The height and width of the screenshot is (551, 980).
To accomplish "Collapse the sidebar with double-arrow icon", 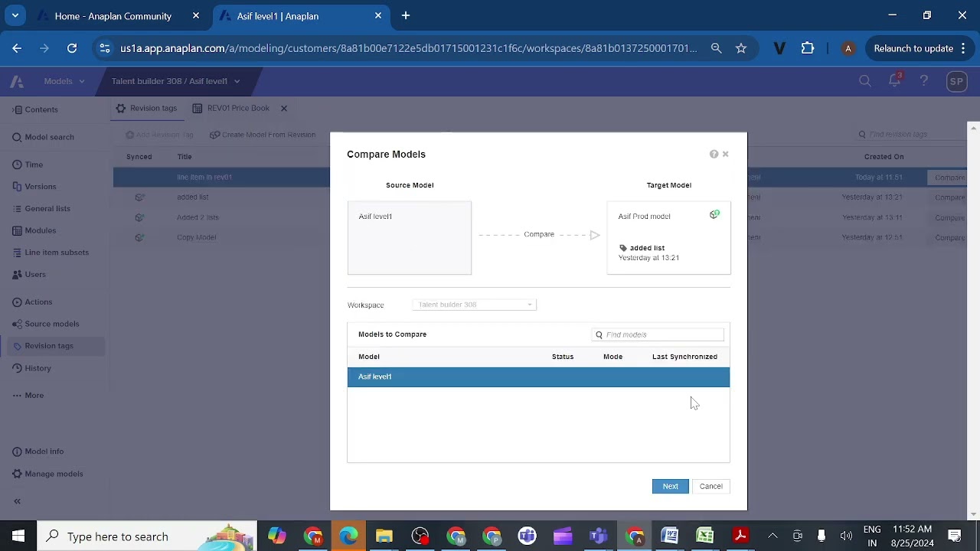I will [x=17, y=501].
